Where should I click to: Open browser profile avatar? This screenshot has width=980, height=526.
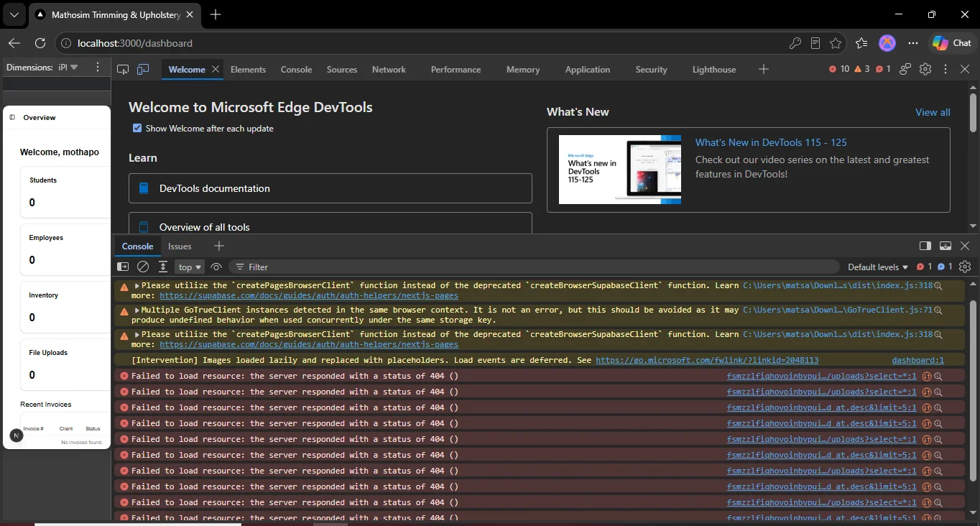tap(888, 43)
